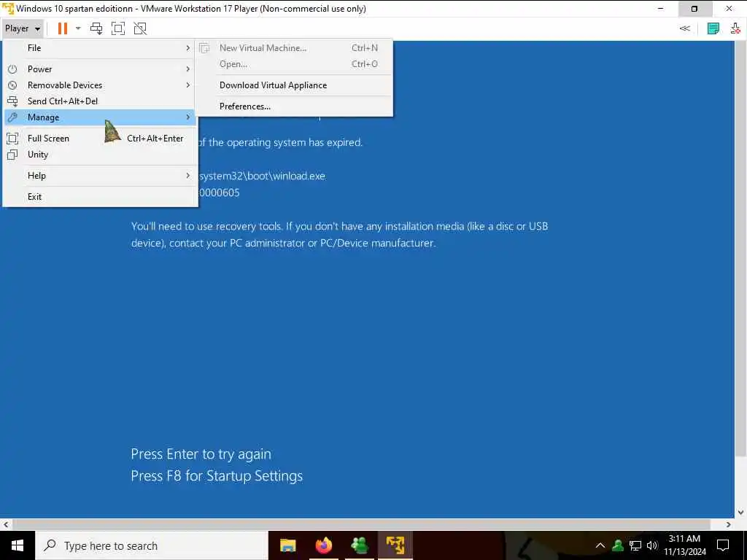
Task: Expand the File submenu
Action: point(100,47)
